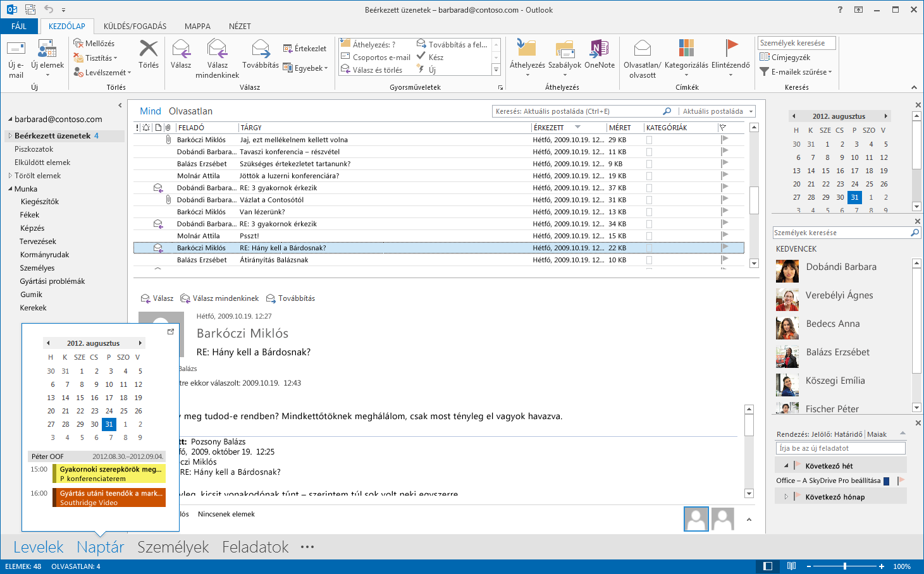Go to Feladatok in navigation bar
This screenshot has height=574, width=924.
point(256,547)
